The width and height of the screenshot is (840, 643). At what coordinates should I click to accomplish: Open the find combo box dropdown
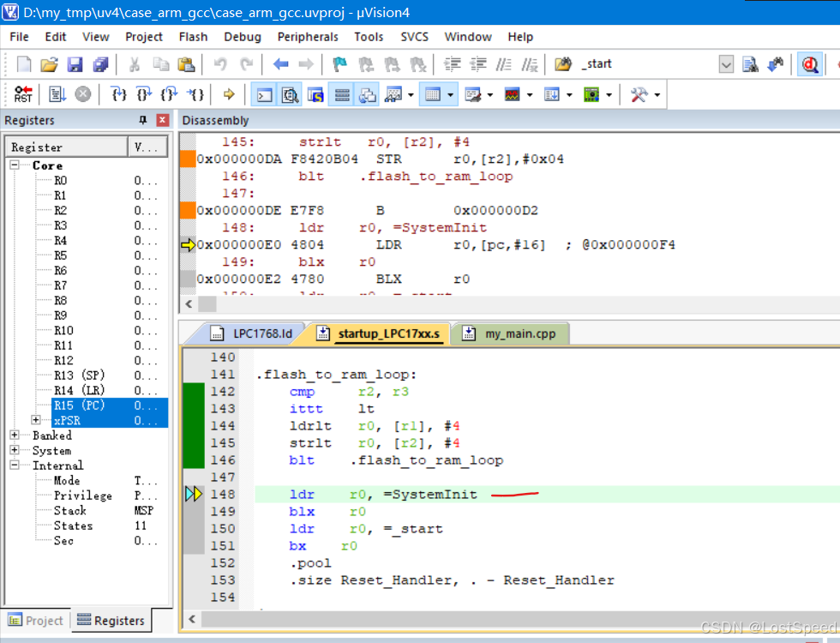click(x=726, y=64)
